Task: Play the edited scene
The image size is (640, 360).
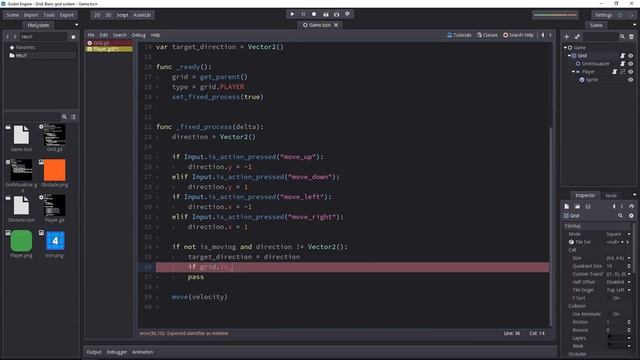Action: point(326,14)
